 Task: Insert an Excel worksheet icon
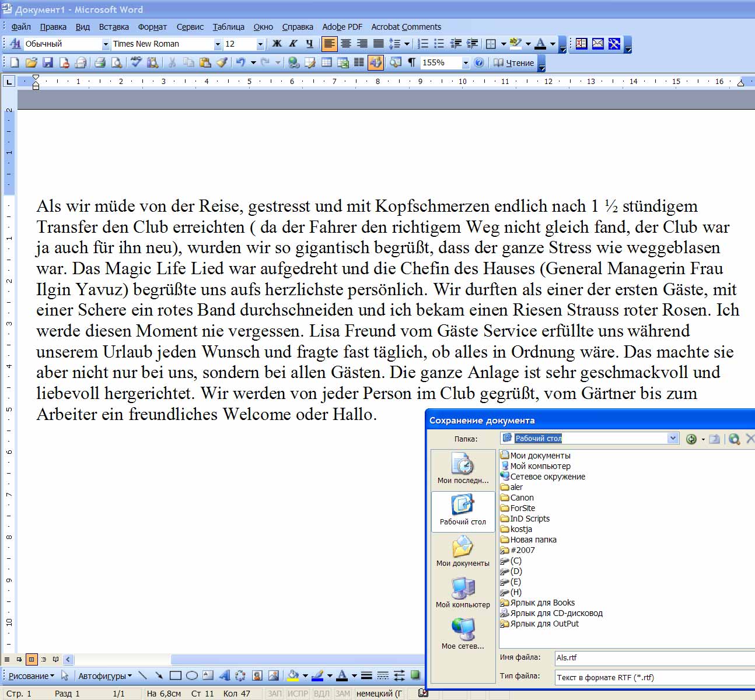pyautogui.click(x=343, y=62)
